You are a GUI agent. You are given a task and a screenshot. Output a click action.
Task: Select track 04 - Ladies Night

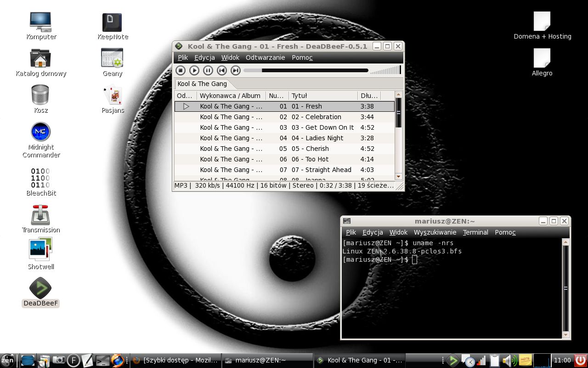click(x=284, y=138)
